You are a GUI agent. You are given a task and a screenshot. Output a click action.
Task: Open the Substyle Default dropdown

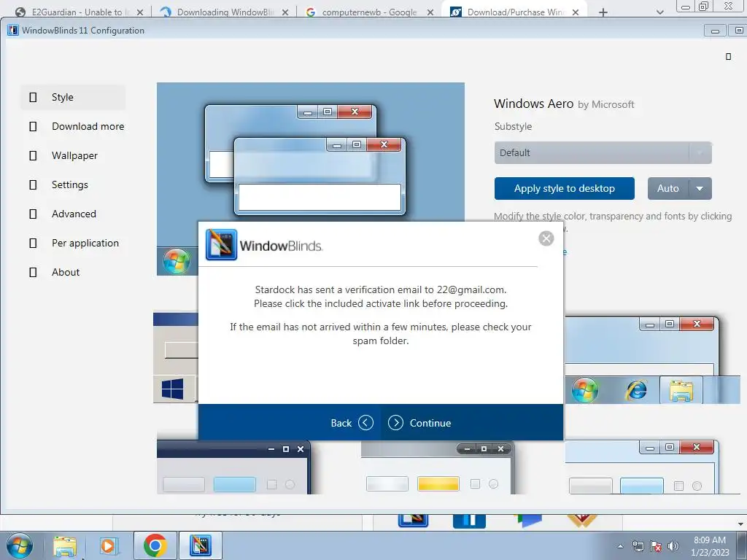click(603, 153)
